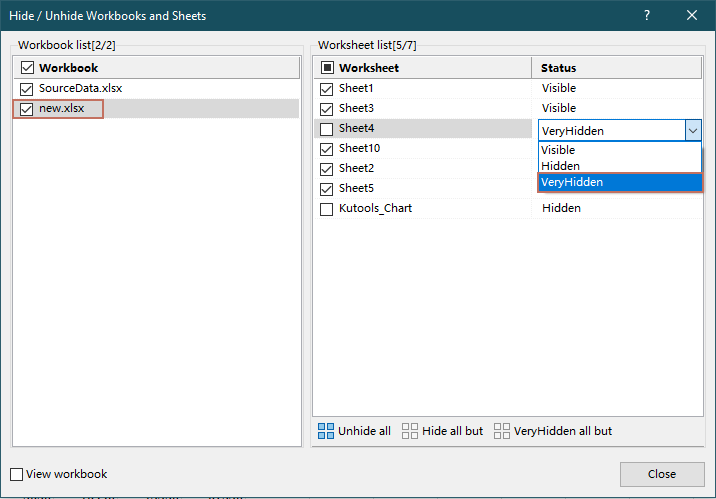Click the Unhide all icon
This screenshot has width=716, height=499.
pyautogui.click(x=326, y=431)
